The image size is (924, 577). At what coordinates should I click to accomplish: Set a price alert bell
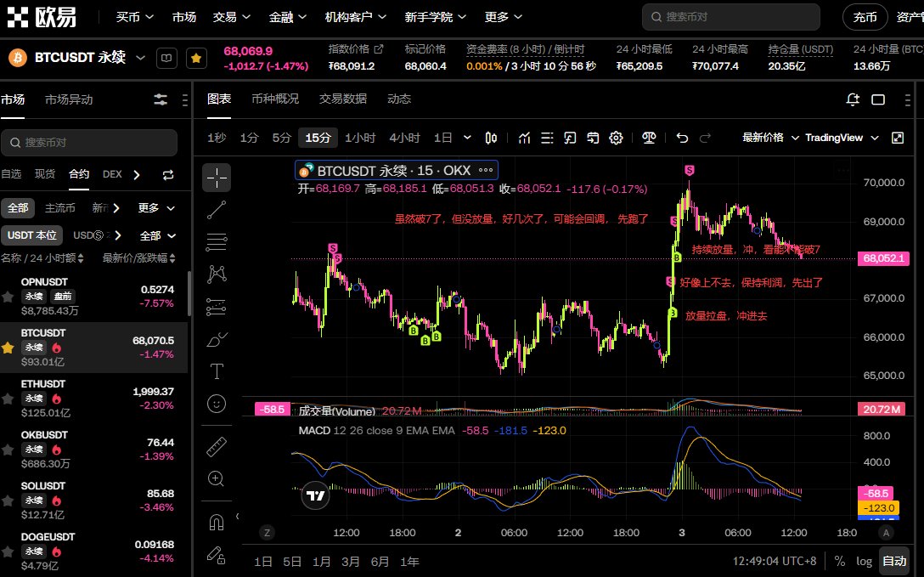pyautogui.click(x=853, y=99)
